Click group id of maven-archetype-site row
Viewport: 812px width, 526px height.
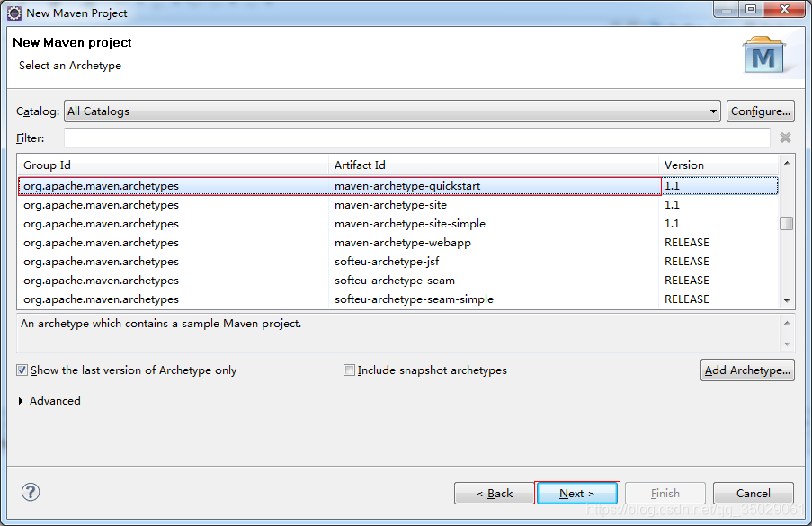point(101,205)
